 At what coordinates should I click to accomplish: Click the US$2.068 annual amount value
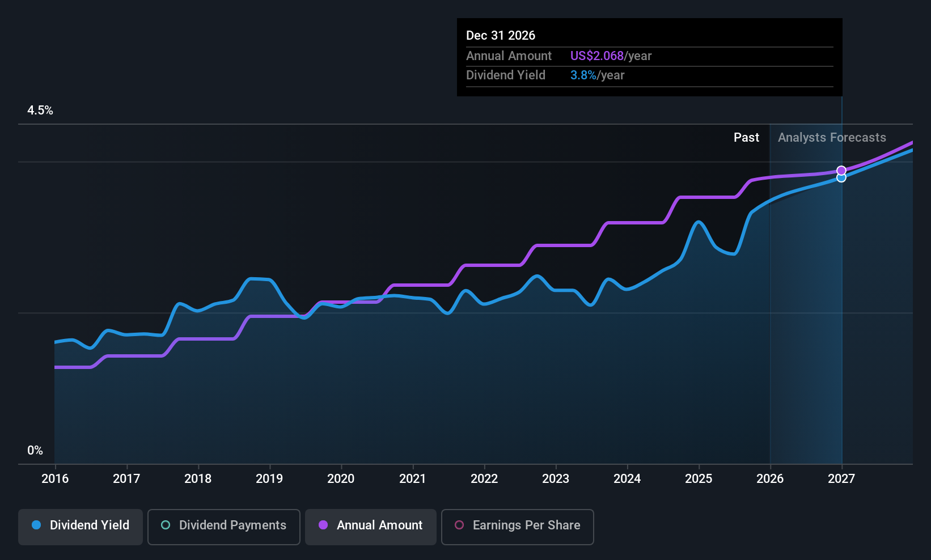coord(597,56)
